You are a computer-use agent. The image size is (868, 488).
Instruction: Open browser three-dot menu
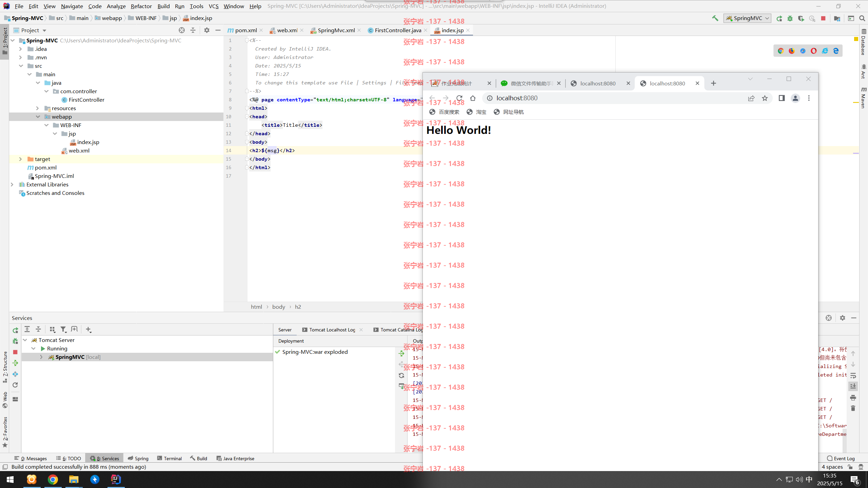809,98
